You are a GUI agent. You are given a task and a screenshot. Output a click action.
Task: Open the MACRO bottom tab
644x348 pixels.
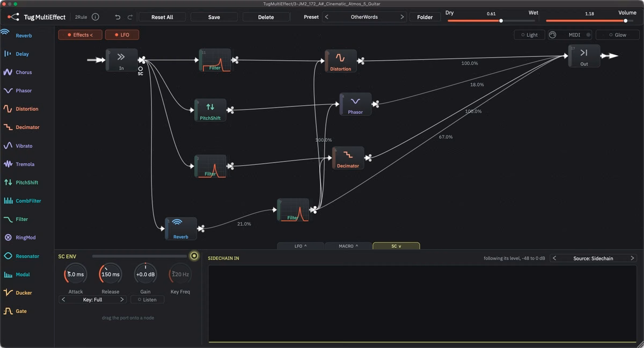coord(348,246)
